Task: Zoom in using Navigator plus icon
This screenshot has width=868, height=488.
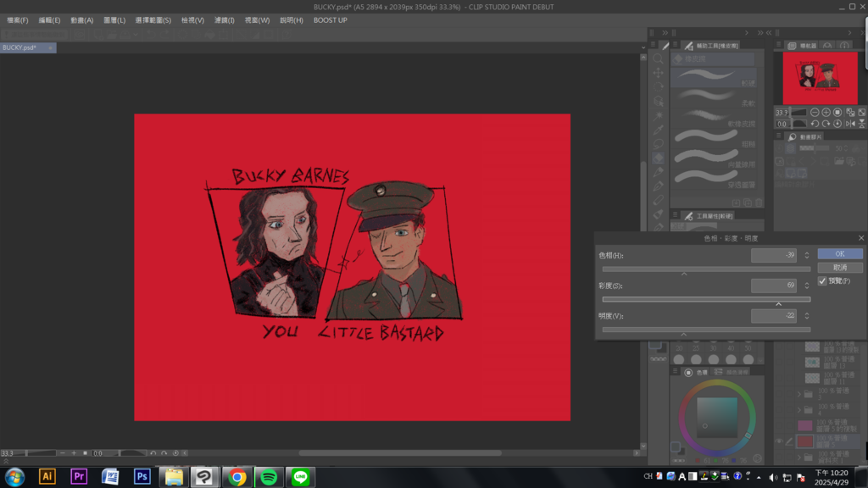Action: pyautogui.click(x=826, y=113)
